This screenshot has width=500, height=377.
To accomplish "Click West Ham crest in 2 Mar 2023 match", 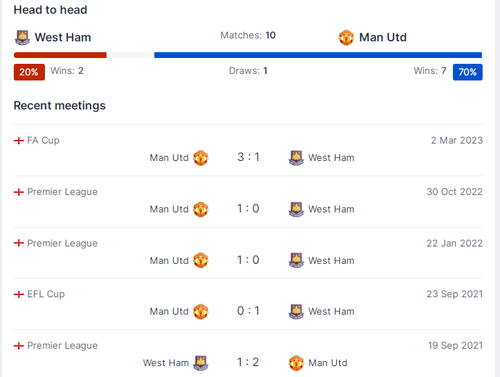I will pyautogui.click(x=296, y=158).
